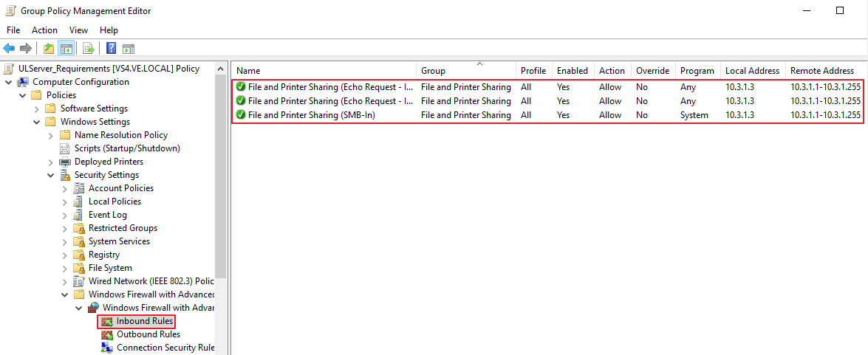Click the Outbound Rules firewall icon

pyautogui.click(x=107, y=334)
